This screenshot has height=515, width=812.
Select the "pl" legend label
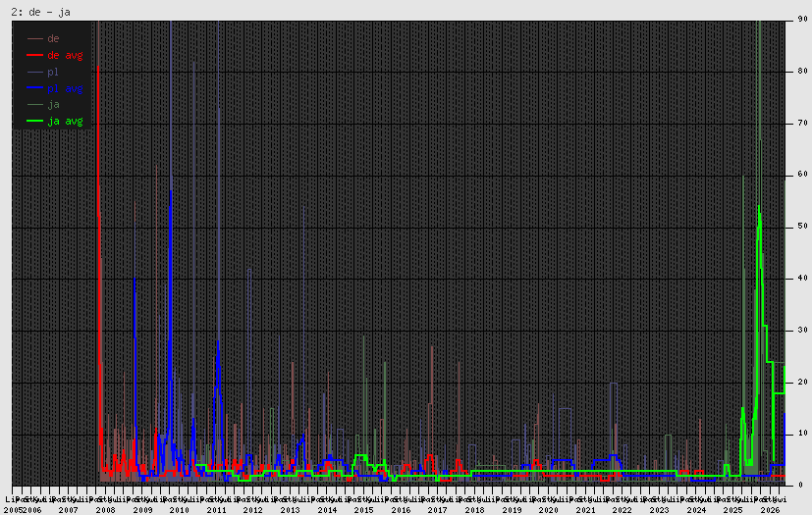coord(53,72)
